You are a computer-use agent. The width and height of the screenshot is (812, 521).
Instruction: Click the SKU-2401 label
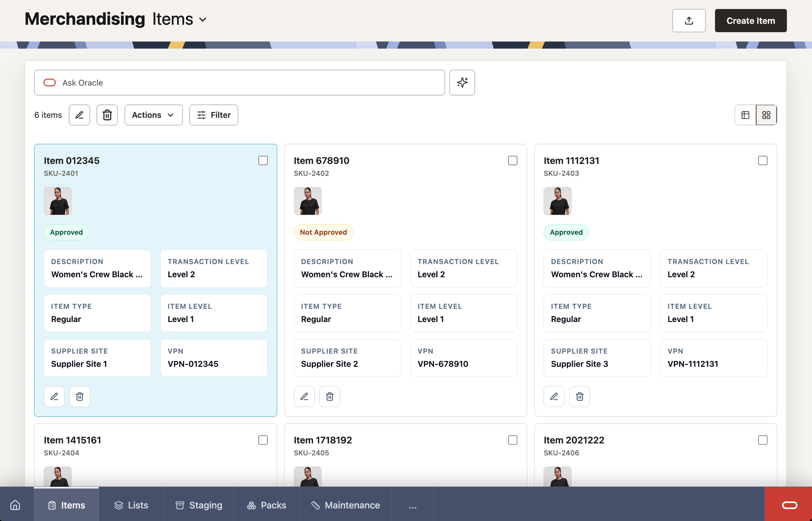click(x=61, y=173)
